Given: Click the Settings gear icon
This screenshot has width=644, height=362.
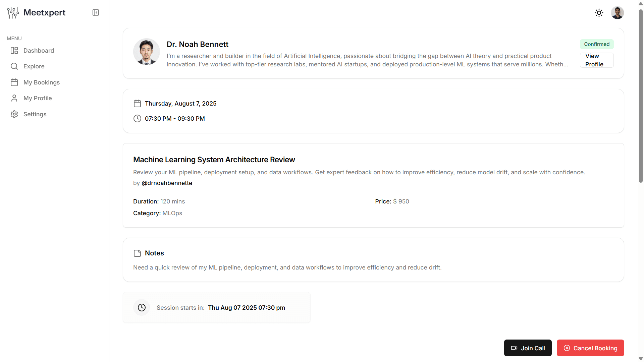Looking at the screenshot, I should click(x=14, y=114).
